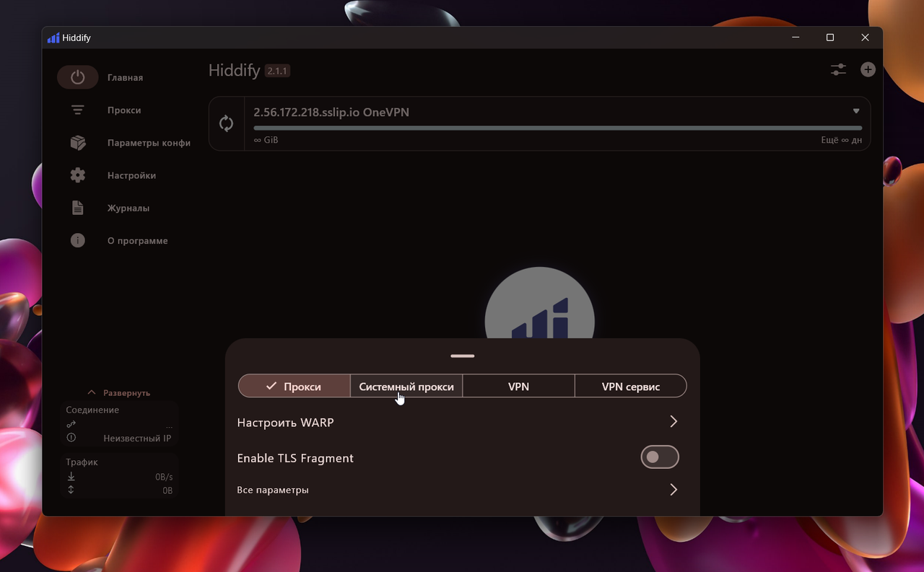Image resolution: width=924 pixels, height=572 pixels.
Task: Click the Hiddify logo in title bar
Action: (53, 38)
